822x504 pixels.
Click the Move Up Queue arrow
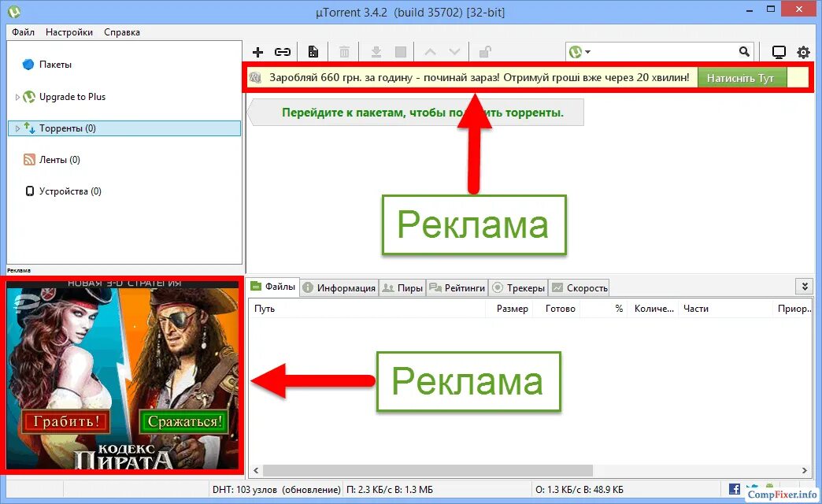coord(431,52)
